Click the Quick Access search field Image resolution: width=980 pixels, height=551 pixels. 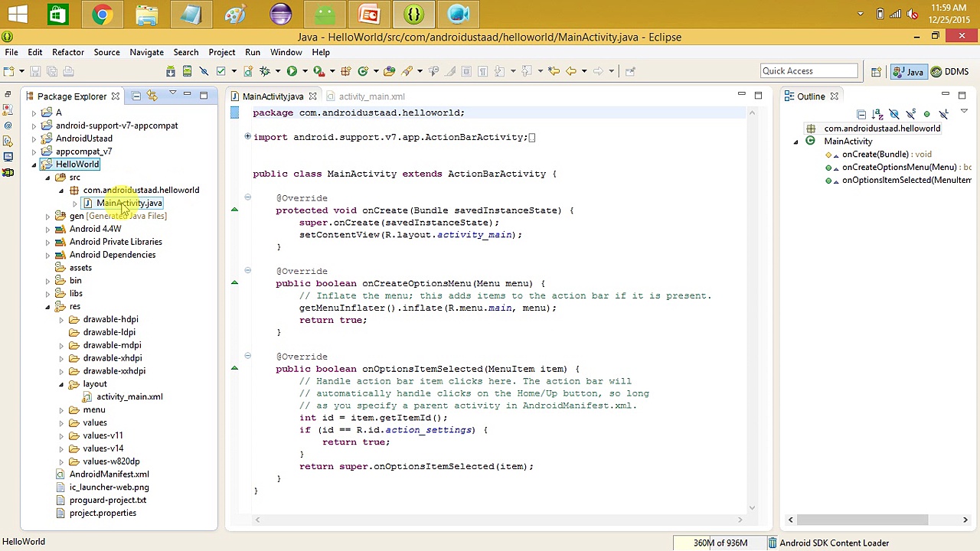click(x=808, y=71)
